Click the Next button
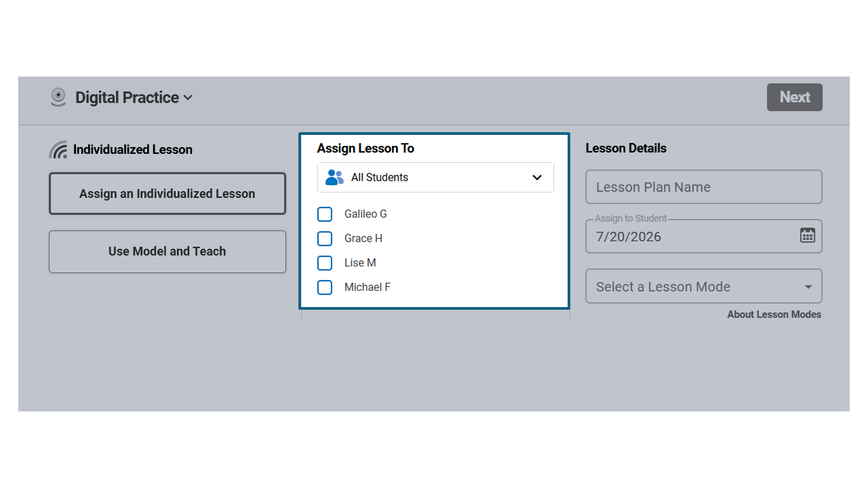This screenshot has width=868, height=488. (x=795, y=97)
